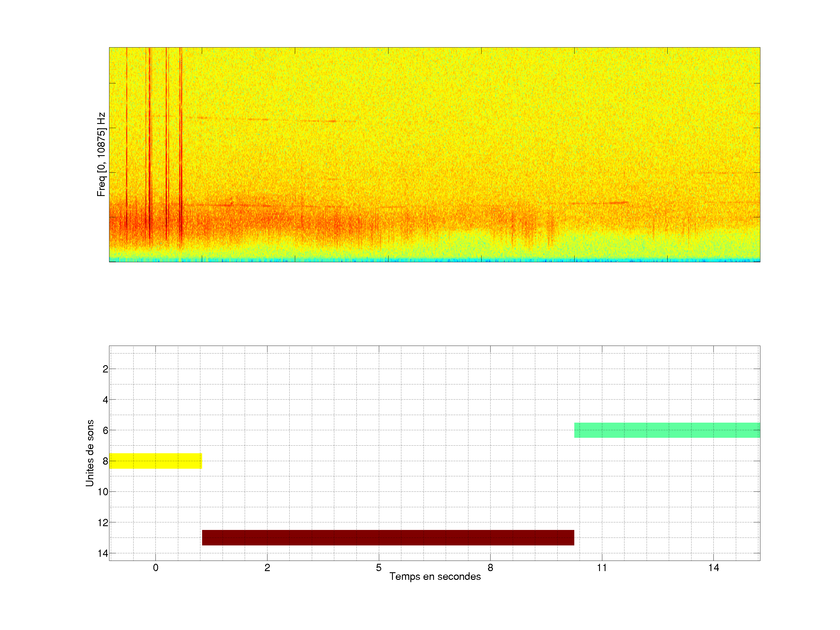This screenshot has width=840, height=630.
Task: Click x-axis tick label 2
Action: [x=267, y=568]
